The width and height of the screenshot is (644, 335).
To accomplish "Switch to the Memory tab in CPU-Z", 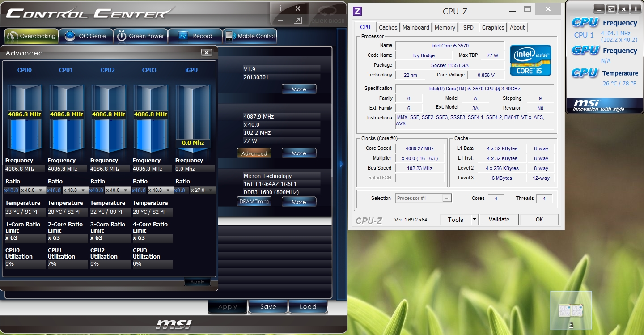I will [x=445, y=28].
